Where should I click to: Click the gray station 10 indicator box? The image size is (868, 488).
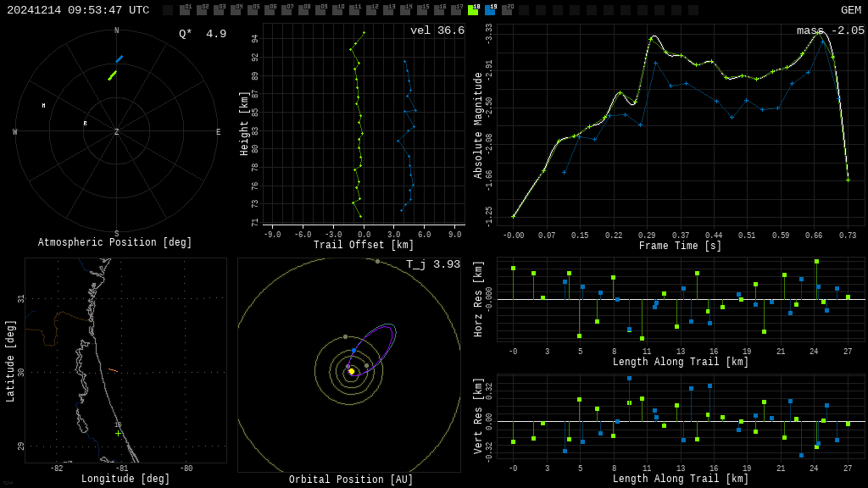(x=337, y=10)
